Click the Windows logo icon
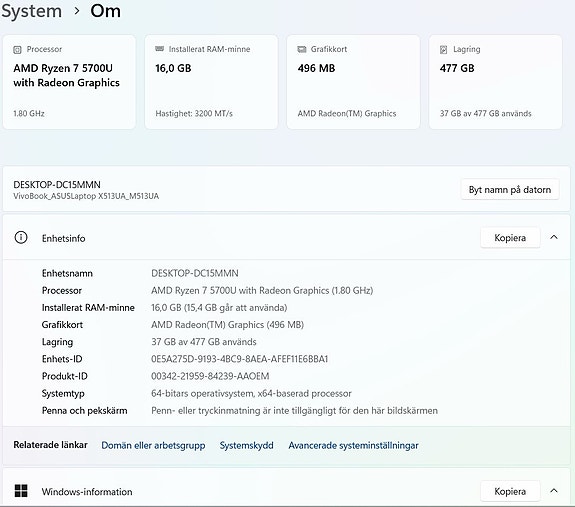This screenshot has width=575, height=507. pyautogui.click(x=21, y=491)
